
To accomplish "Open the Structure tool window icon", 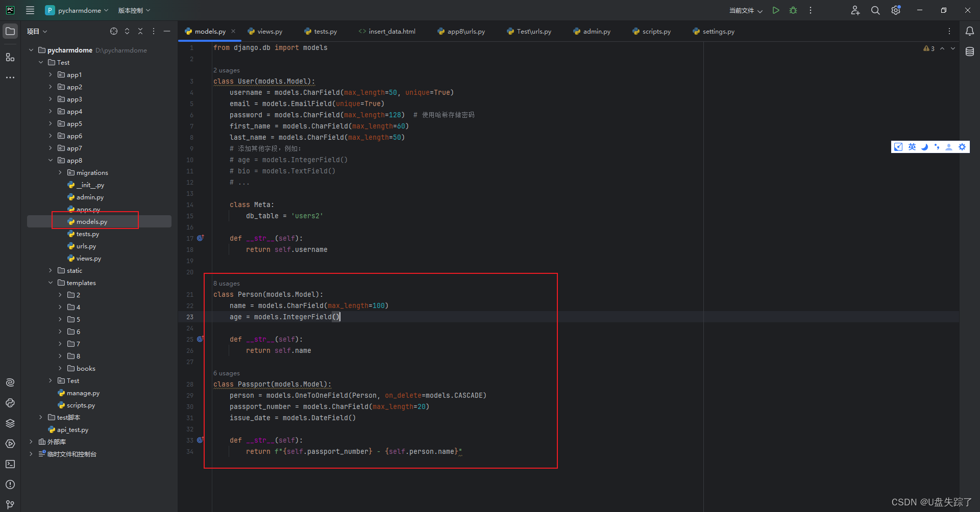I will tap(10, 57).
